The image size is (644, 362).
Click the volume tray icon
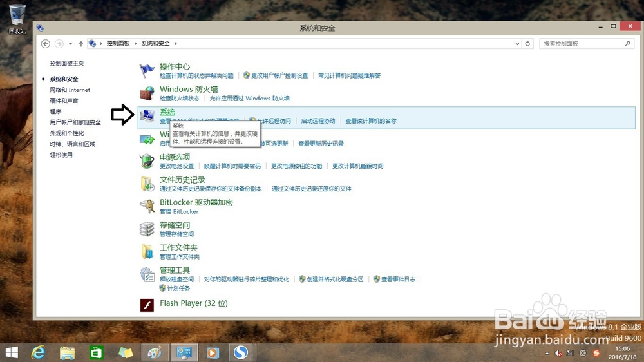[x=558, y=353]
